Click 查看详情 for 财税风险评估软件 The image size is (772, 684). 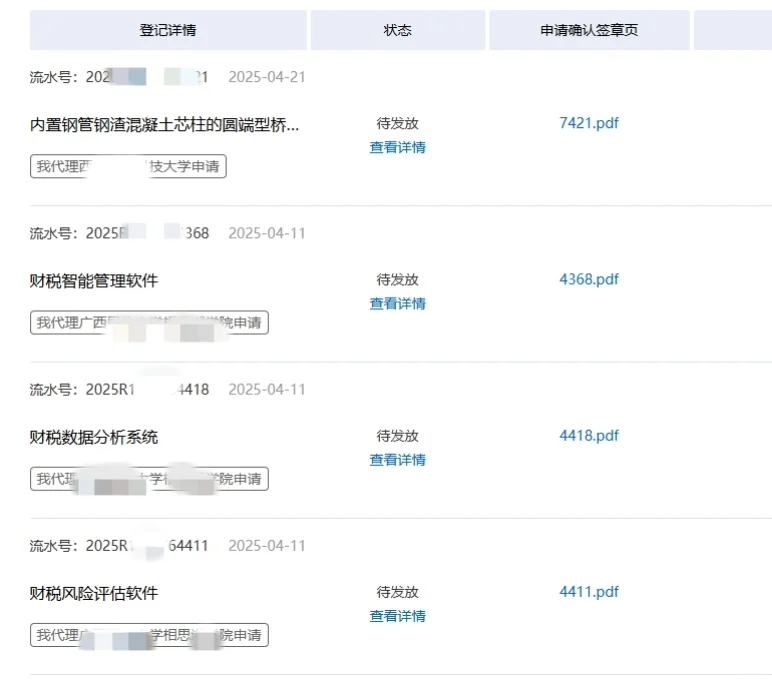pos(397,616)
